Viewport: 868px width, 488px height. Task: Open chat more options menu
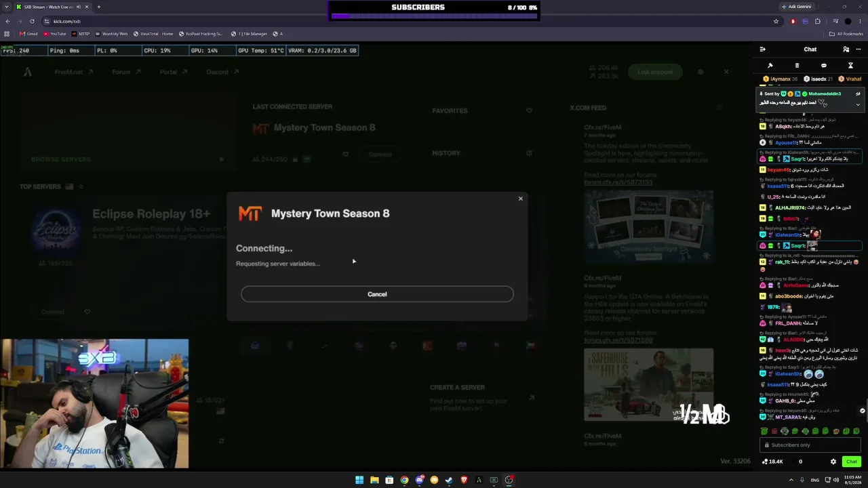(859, 49)
